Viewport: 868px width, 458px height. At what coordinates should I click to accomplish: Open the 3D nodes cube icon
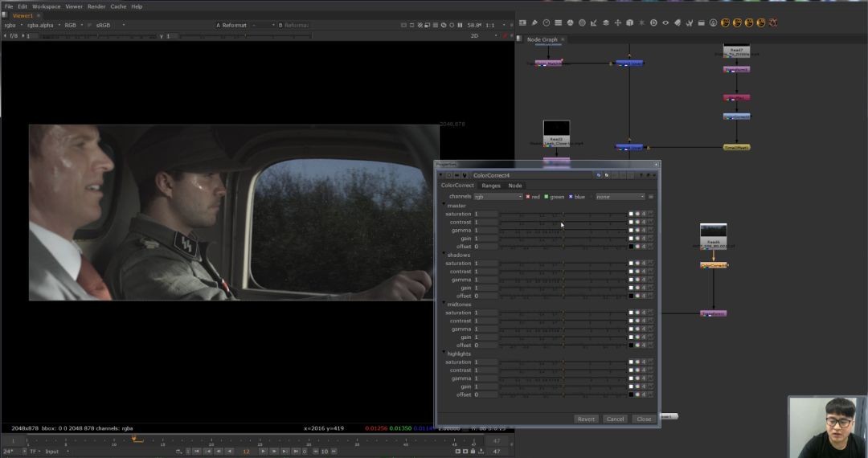[x=629, y=22]
